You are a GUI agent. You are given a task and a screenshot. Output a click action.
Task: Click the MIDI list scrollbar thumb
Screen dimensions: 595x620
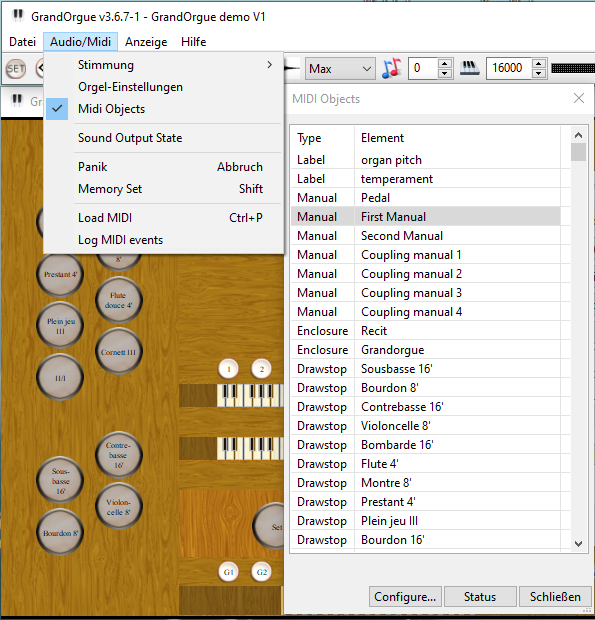[x=578, y=152]
